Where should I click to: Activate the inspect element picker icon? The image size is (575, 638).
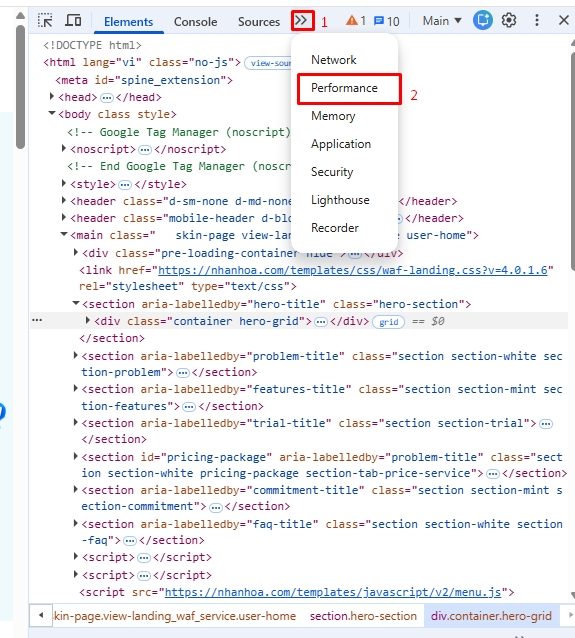pyautogui.click(x=45, y=20)
